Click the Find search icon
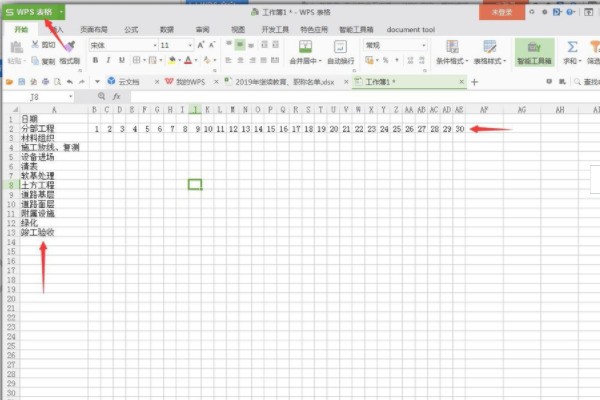Screen dimensions: 600x400 tap(577, 82)
